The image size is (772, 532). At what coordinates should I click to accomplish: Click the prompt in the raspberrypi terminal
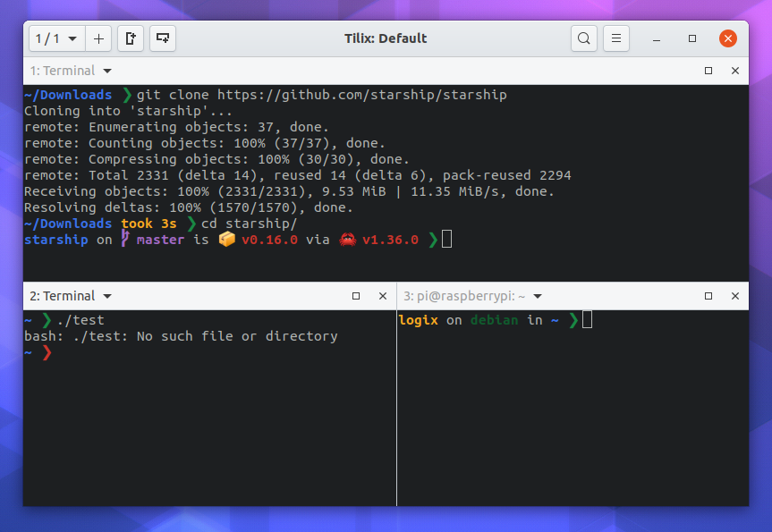(586, 319)
